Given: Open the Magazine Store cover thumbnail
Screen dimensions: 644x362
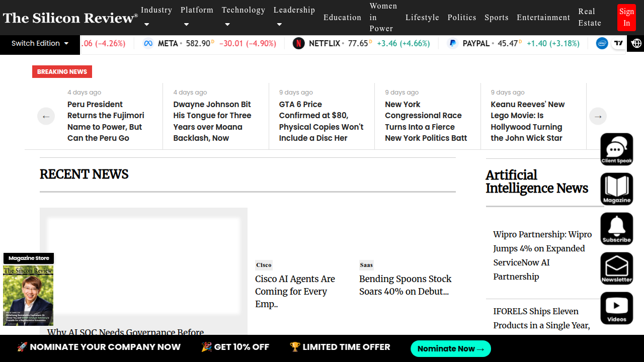Looking at the screenshot, I should tap(28, 296).
